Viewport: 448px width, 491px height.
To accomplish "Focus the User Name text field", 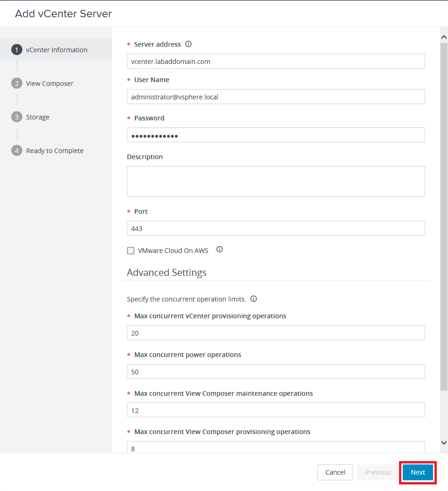I will (275, 97).
